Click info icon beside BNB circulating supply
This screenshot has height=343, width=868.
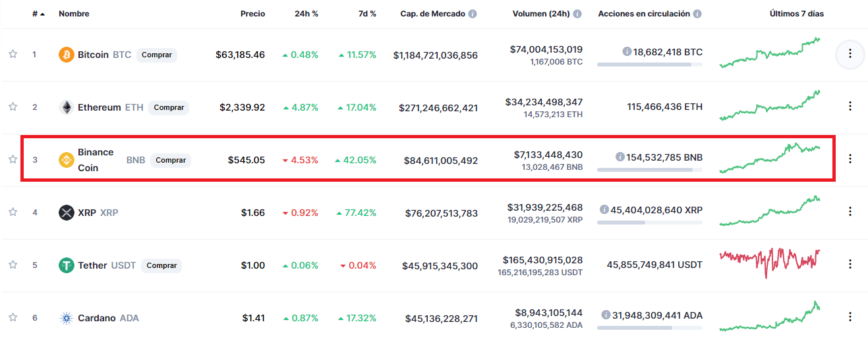coord(620,157)
